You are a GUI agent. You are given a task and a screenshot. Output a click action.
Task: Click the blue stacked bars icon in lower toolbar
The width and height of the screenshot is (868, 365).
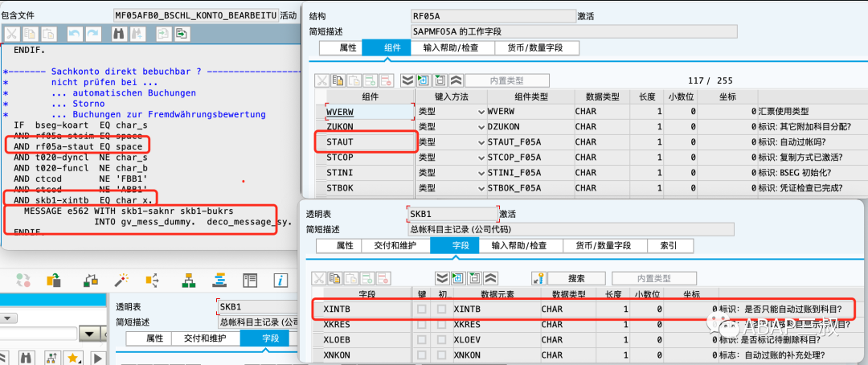click(x=219, y=279)
